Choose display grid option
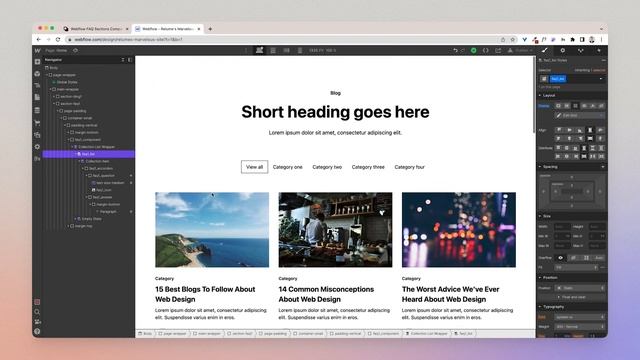Viewport: 640px width, 360px height. [x=576, y=106]
